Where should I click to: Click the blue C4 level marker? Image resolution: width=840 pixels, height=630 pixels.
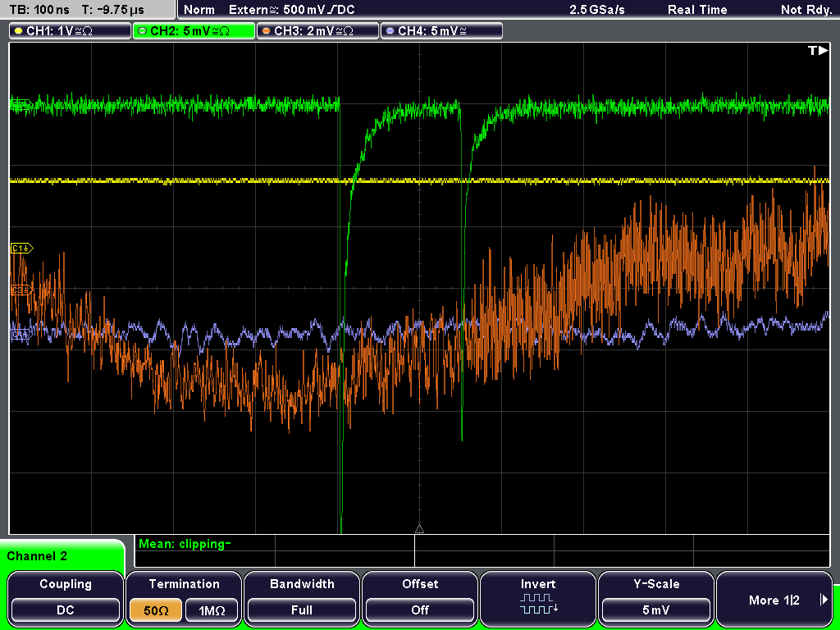click(22, 335)
